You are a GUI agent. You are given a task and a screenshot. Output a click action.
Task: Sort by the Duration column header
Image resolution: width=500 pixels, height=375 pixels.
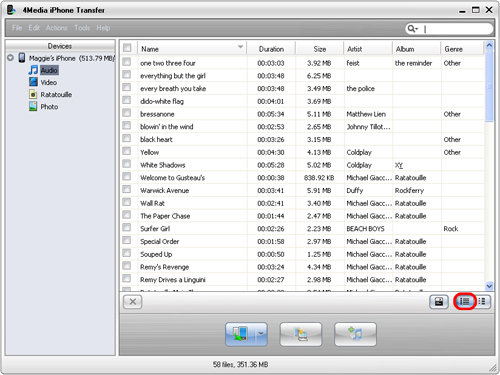coord(271,49)
